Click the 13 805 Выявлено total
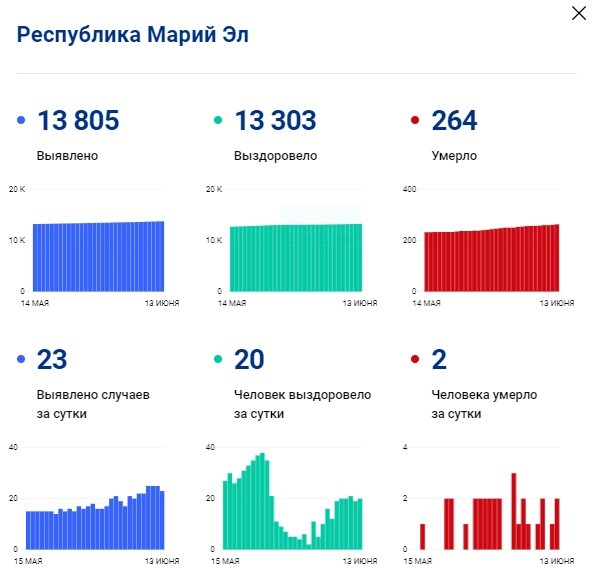This screenshot has height=585, width=593. [x=78, y=120]
